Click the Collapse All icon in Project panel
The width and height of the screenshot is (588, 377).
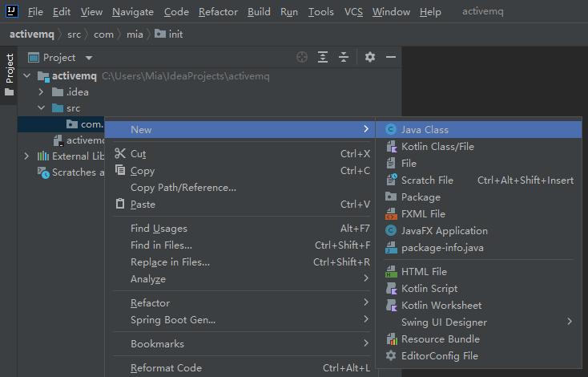(344, 57)
